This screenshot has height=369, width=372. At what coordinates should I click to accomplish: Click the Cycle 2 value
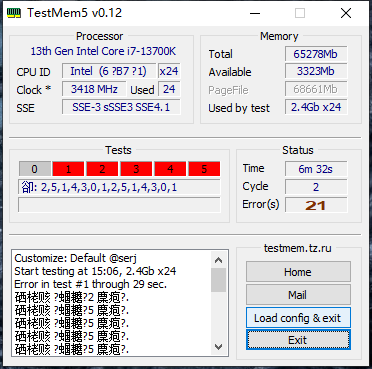pyautogui.click(x=316, y=187)
